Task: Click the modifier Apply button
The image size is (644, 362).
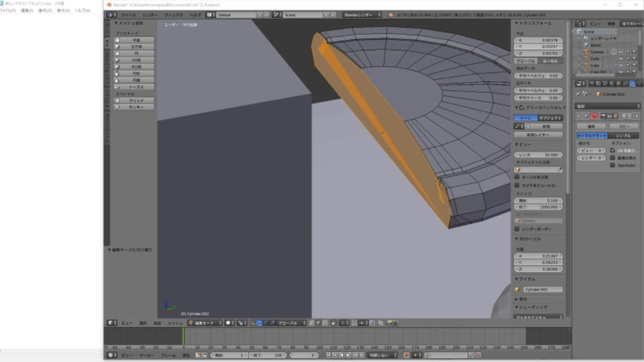Action: tap(591, 126)
